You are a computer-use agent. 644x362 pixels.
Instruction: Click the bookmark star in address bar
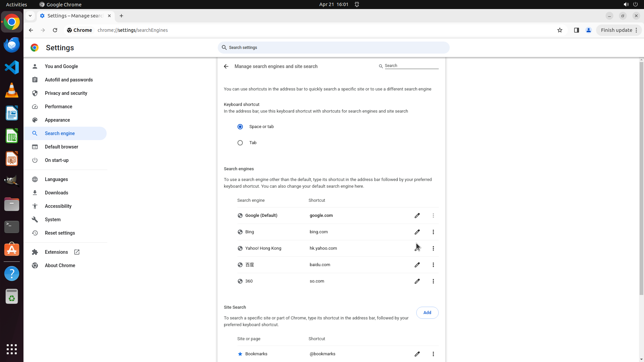(559, 30)
